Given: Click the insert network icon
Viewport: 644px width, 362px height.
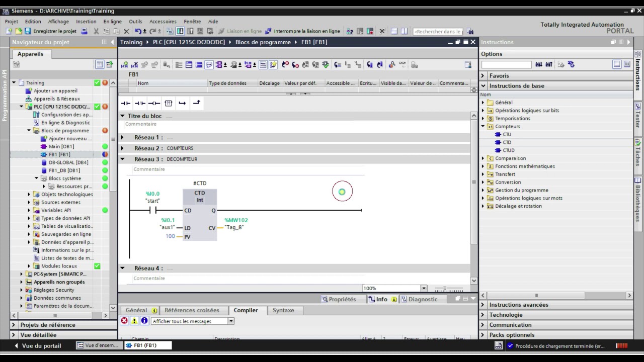Looking at the screenshot, I should pyautogui.click(x=124, y=65).
